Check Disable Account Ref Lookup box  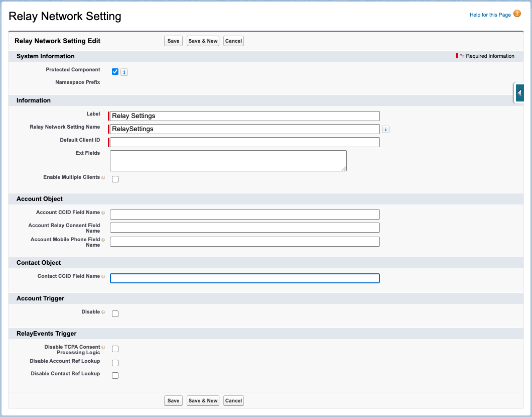point(115,363)
